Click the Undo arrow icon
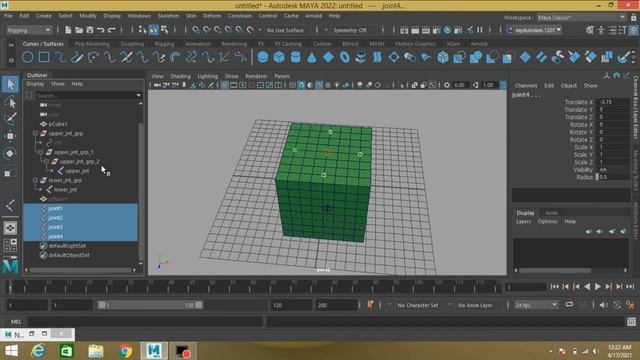The height and width of the screenshot is (360, 640). (x=100, y=30)
